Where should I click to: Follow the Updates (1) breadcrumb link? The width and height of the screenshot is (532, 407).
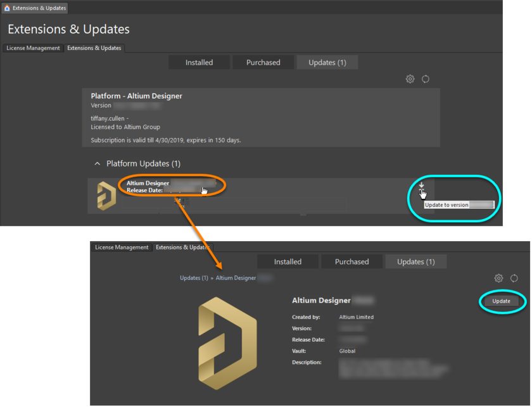194,277
